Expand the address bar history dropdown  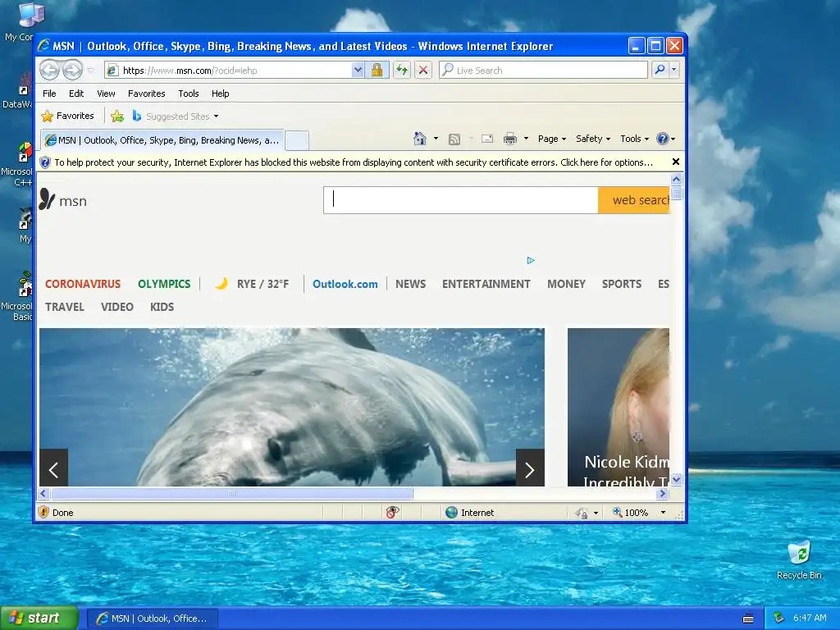click(x=358, y=71)
